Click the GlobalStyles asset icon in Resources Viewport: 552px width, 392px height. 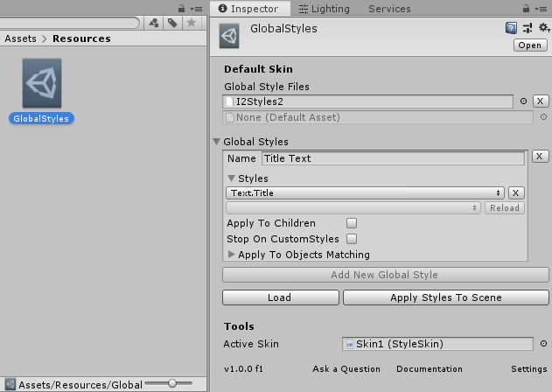pyautogui.click(x=41, y=84)
